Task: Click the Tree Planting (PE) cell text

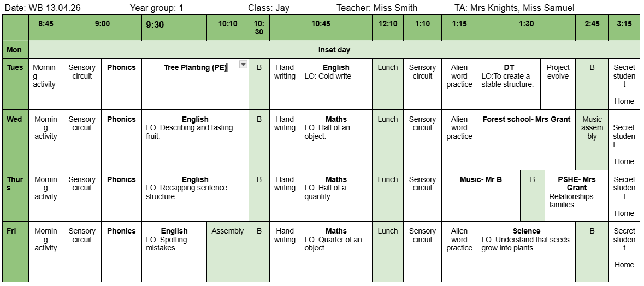Action: 195,68
